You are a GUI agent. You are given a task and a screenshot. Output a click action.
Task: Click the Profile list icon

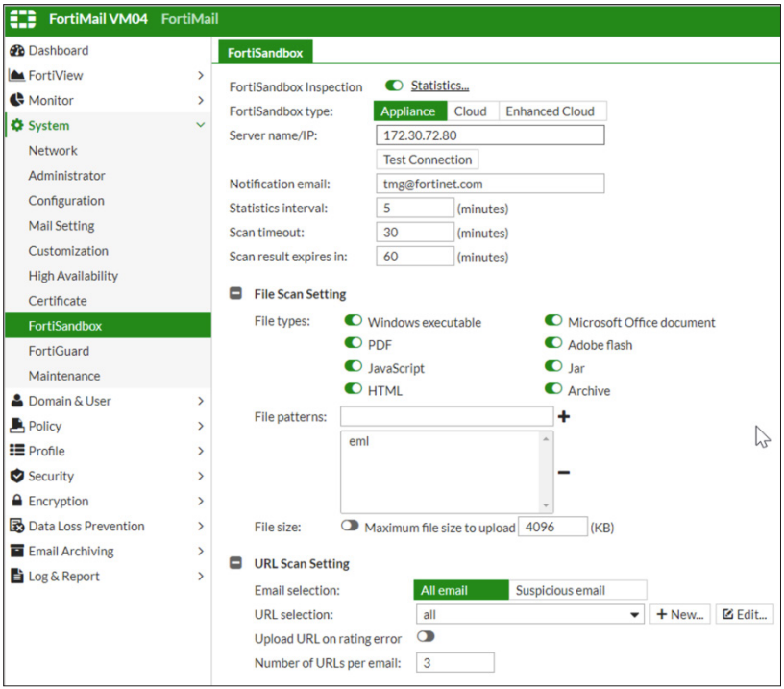(x=17, y=451)
